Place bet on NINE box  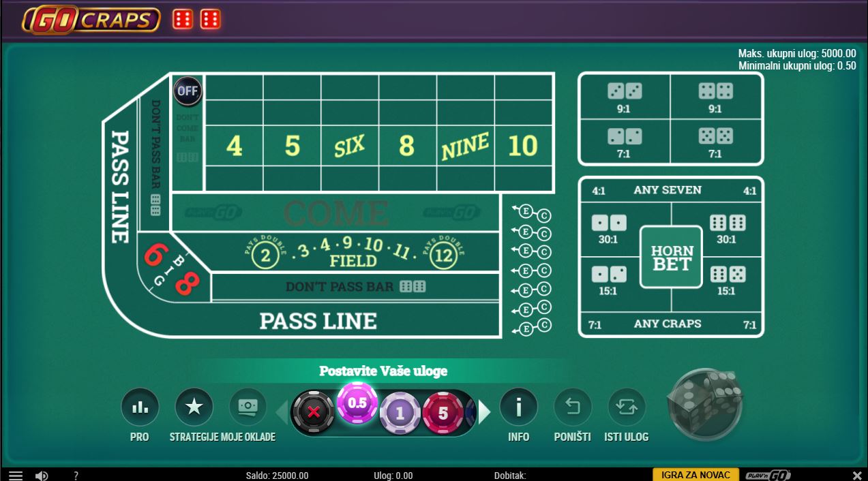[x=465, y=145]
